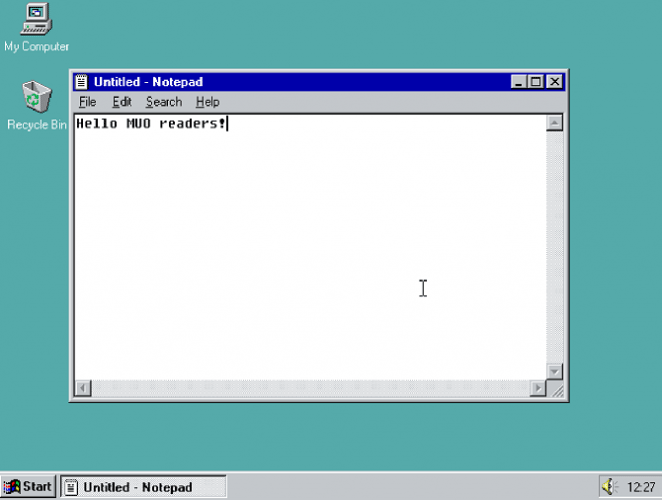The height and width of the screenshot is (500, 662).
Task: Click the Start button
Action: [28, 486]
